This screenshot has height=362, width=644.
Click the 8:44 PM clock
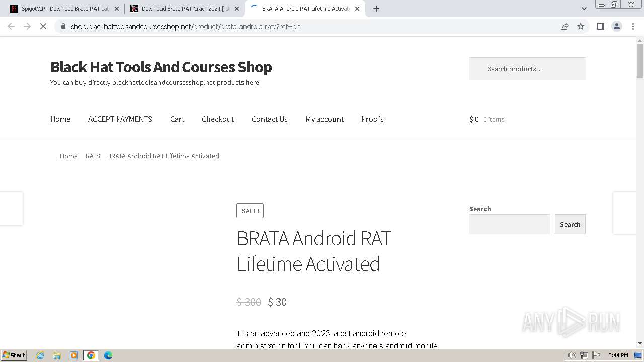click(618, 355)
